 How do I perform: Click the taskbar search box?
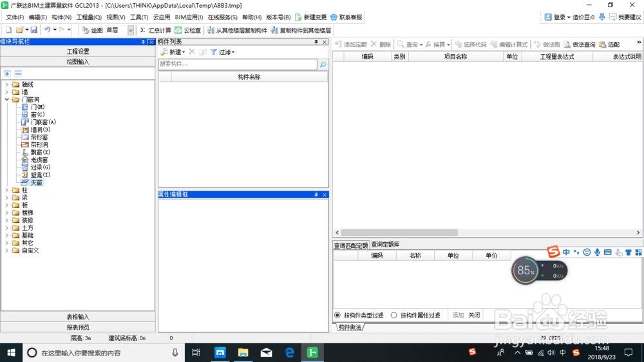(103, 352)
